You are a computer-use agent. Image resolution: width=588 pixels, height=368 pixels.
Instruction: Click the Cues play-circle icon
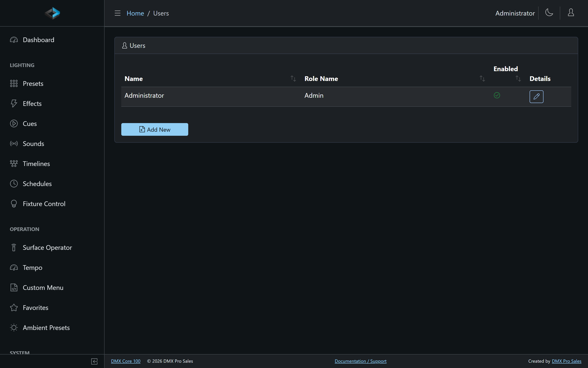pos(14,123)
